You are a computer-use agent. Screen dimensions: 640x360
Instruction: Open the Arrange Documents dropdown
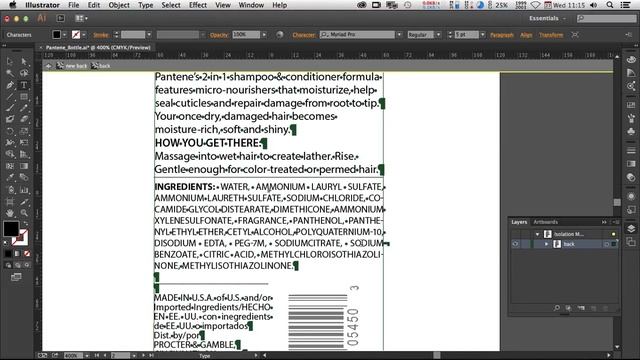82,18
